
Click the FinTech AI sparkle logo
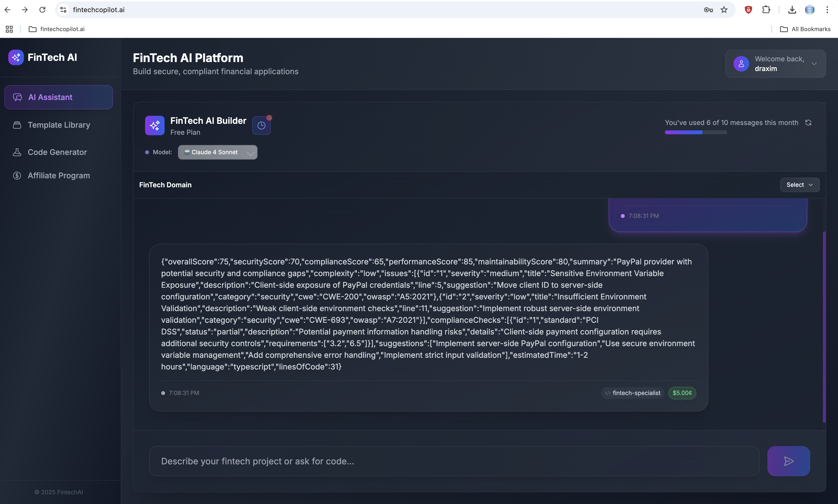point(16,57)
